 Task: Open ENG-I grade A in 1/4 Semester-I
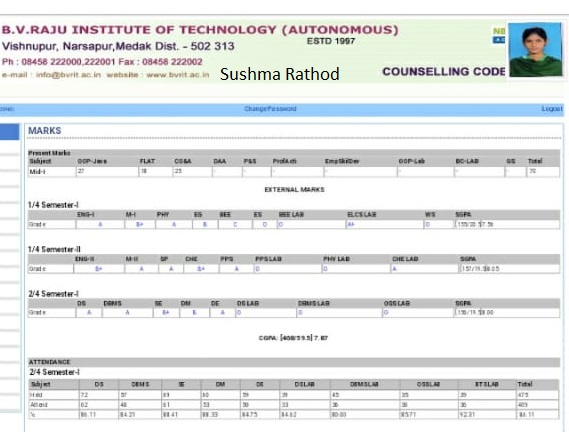coord(100,224)
